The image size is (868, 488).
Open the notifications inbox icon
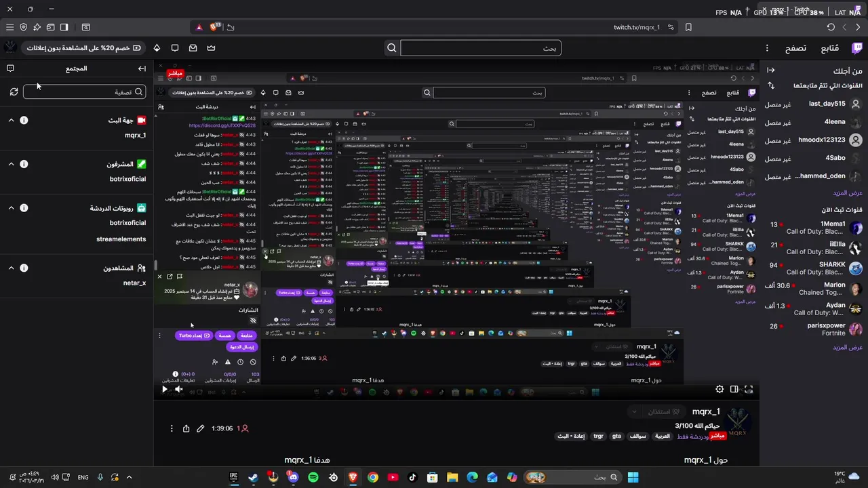tap(193, 47)
